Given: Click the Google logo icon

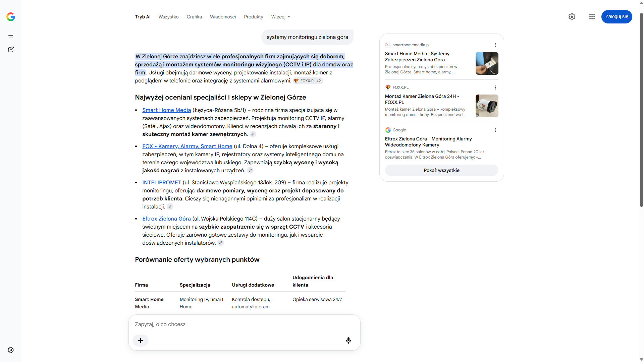Looking at the screenshot, I should click(11, 17).
